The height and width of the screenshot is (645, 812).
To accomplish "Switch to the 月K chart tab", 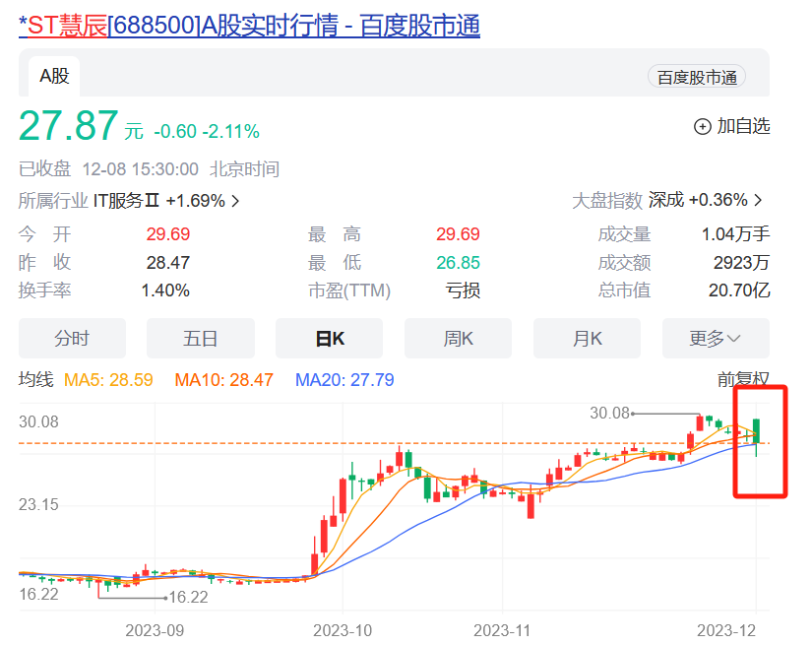I will (x=587, y=339).
